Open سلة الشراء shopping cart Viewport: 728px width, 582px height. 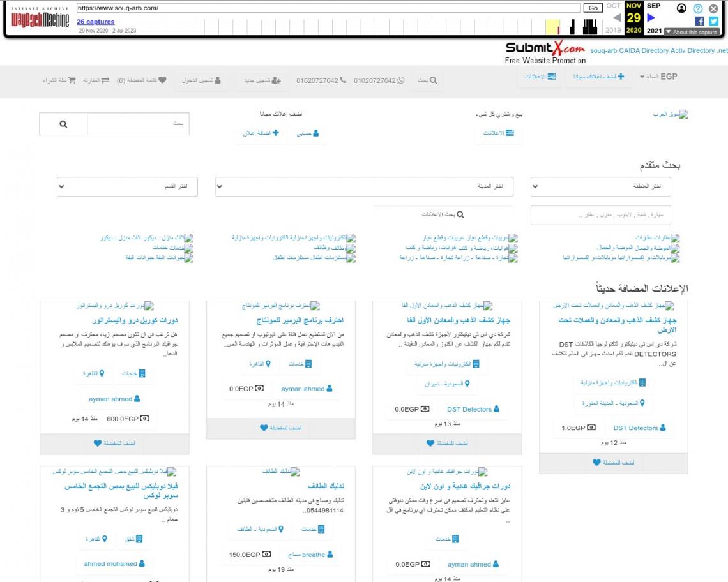(x=59, y=80)
